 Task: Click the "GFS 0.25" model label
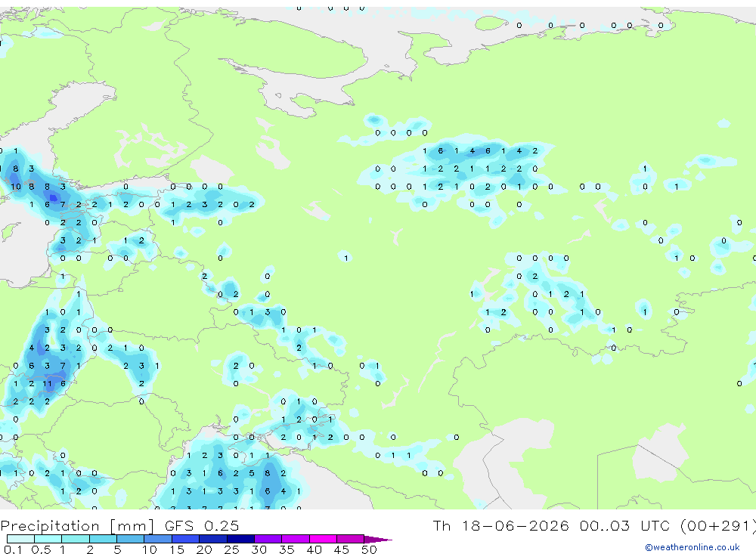pos(202,526)
